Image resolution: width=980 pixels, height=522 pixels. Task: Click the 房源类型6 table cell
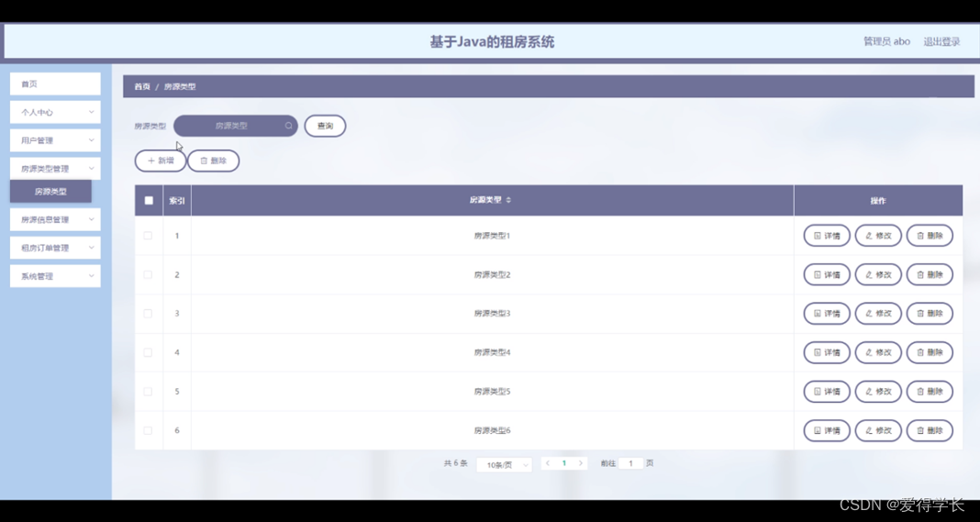pyautogui.click(x=493, y=430)
